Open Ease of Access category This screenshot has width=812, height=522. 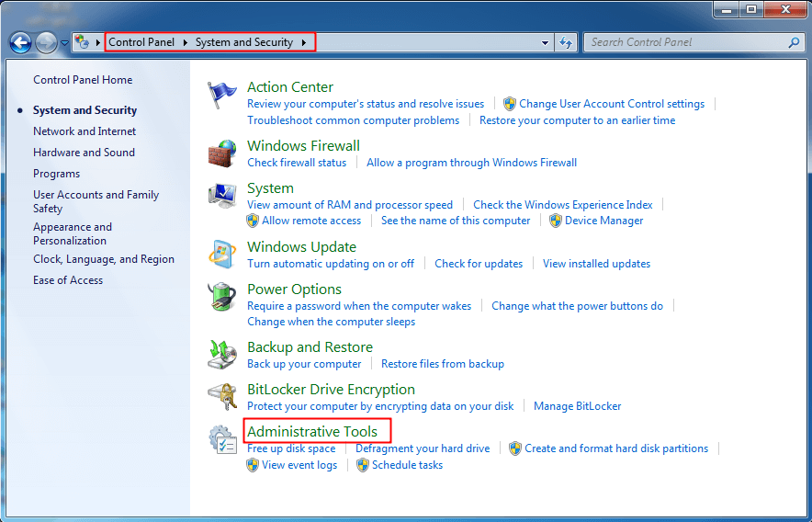coord(68,280)
